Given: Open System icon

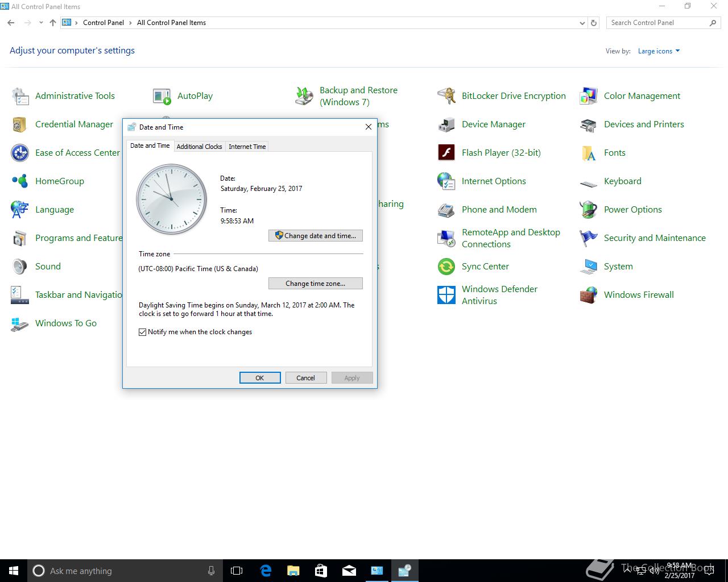Looking at the screenshot, I should pos(589,267).
